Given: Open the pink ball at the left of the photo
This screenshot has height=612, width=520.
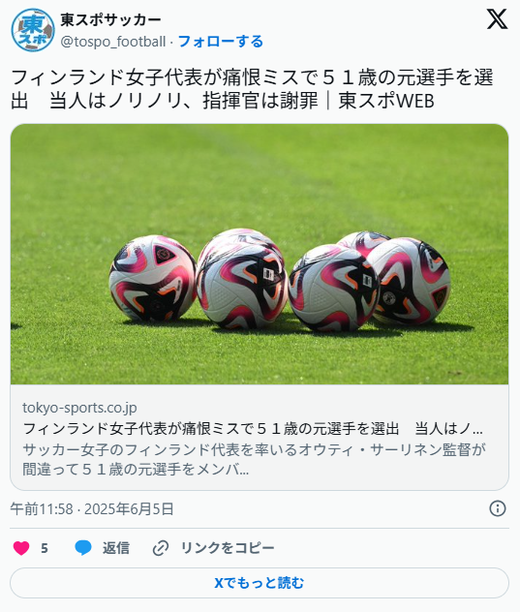Looking at the screenshot, I should pos(153,278).
